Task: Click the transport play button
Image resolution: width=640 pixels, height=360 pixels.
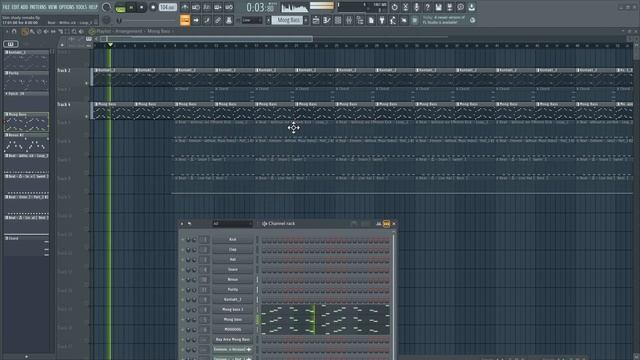Action: 131,7
